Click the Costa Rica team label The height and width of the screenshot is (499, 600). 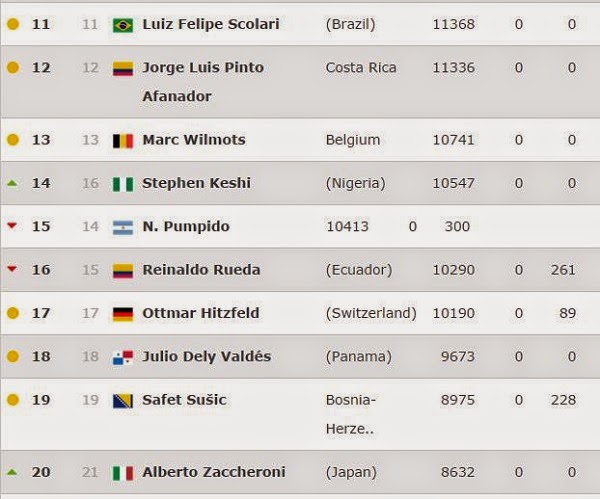[x=361, y=68]
